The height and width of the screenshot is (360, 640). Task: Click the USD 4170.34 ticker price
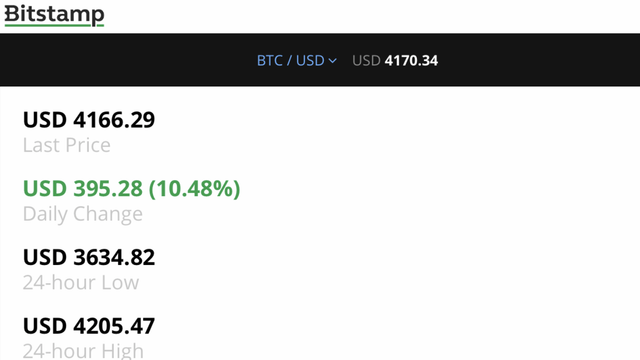(x=395, y=60)
